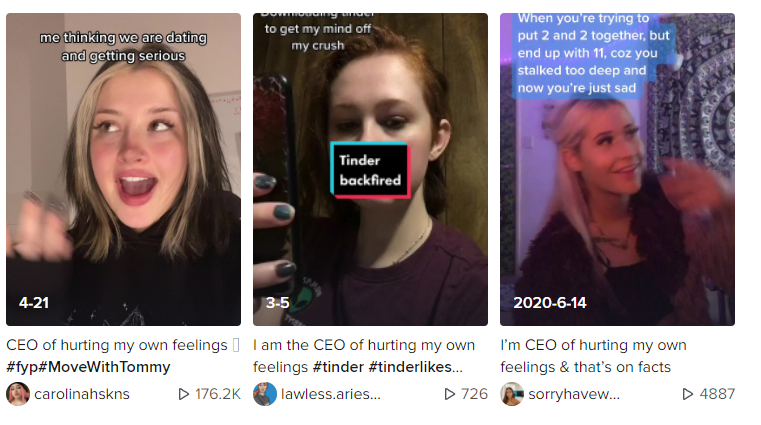The width and height of the screenshot is (761, 425).
Task: Open carolinahskns username link
Action: pos(82,394)
